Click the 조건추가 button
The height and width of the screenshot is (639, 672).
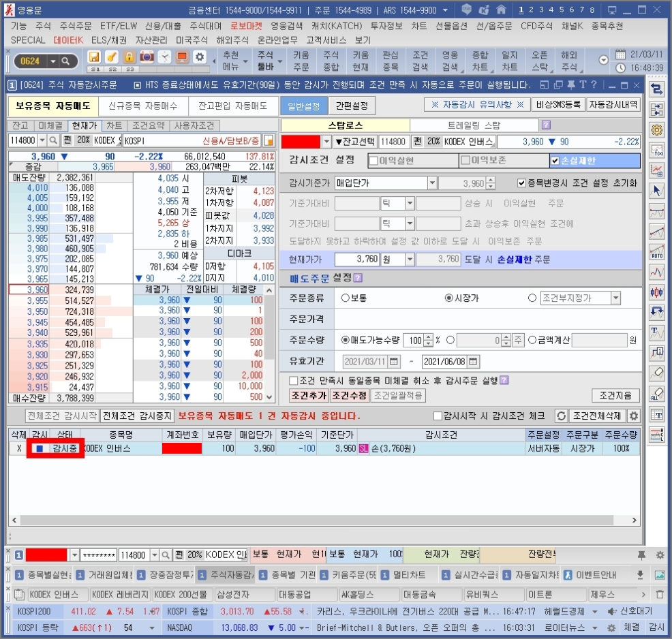pyautogui.click(x=309, y=395)
